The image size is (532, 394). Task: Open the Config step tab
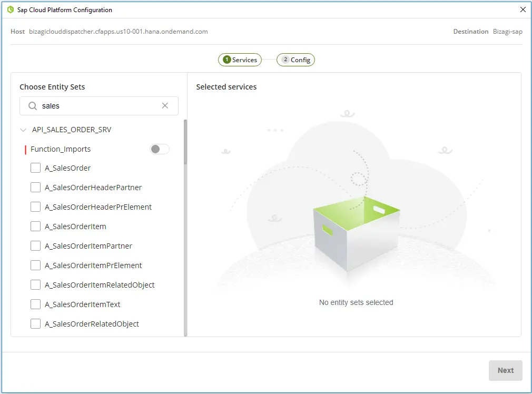(296, 60)
